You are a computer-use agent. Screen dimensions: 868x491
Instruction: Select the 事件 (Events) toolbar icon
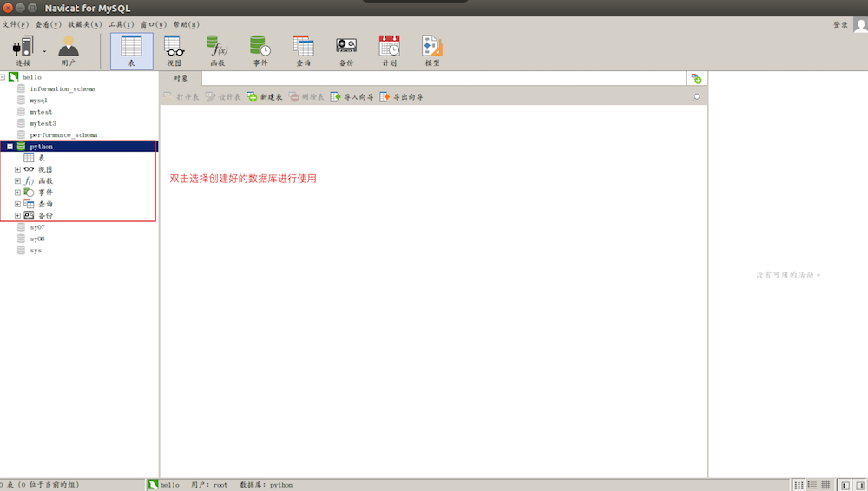click(x=260, y=50)
